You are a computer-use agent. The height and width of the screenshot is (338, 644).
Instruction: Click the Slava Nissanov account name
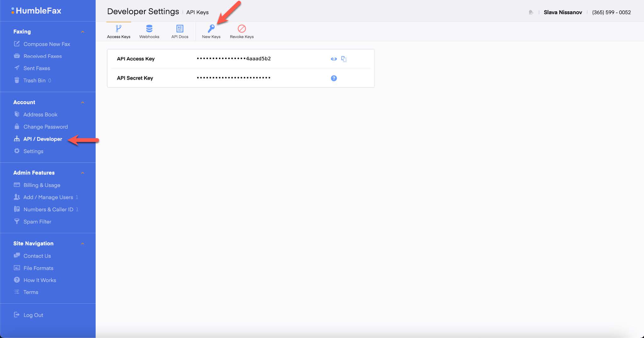[x=563, y=12]
